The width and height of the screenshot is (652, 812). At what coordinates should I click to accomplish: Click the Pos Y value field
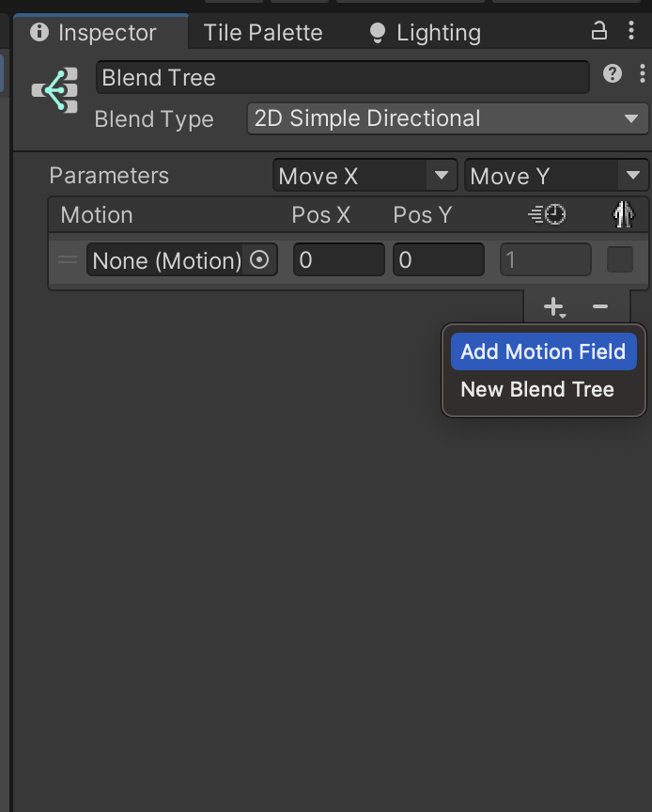point(439,260)
